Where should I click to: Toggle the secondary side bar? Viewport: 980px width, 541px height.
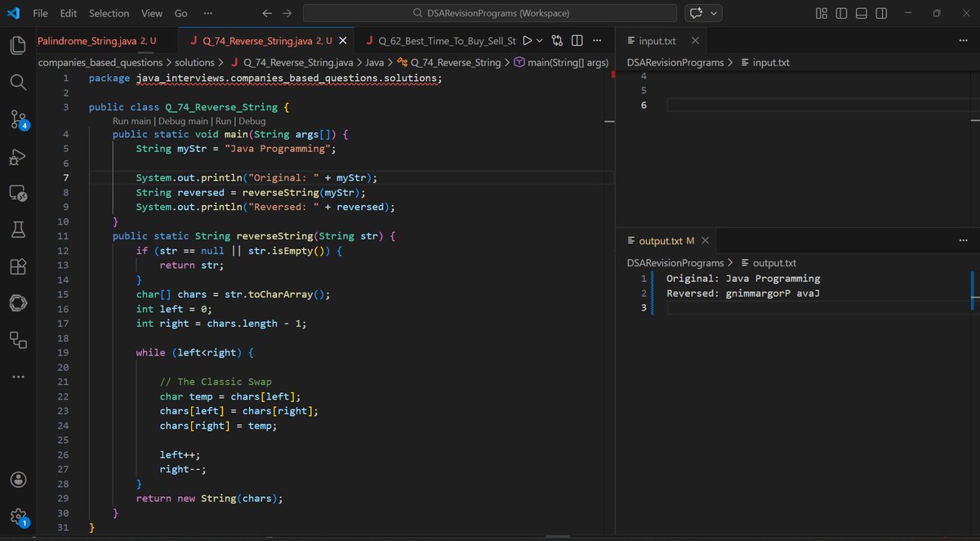click(881, 13)
